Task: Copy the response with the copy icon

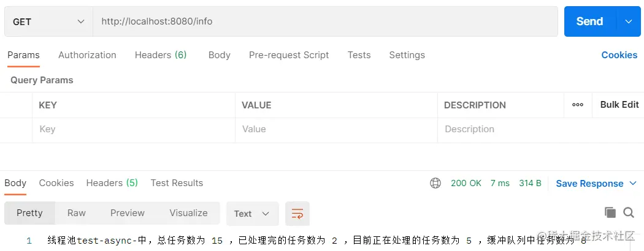Action: point(610,212)
